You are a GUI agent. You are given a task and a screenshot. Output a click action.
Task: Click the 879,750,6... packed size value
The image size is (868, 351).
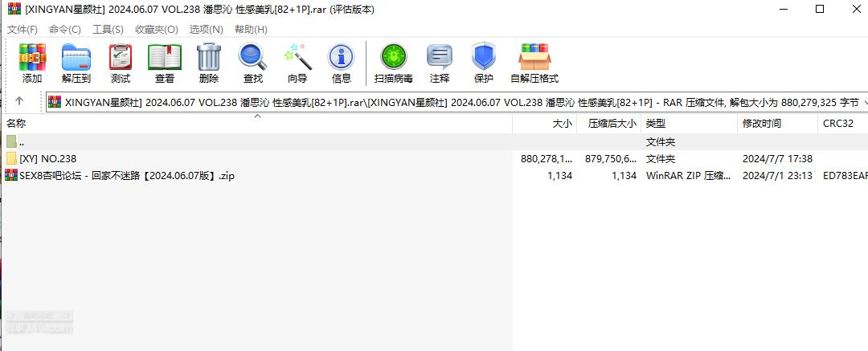pyautogui.click(x=611, y=159)
